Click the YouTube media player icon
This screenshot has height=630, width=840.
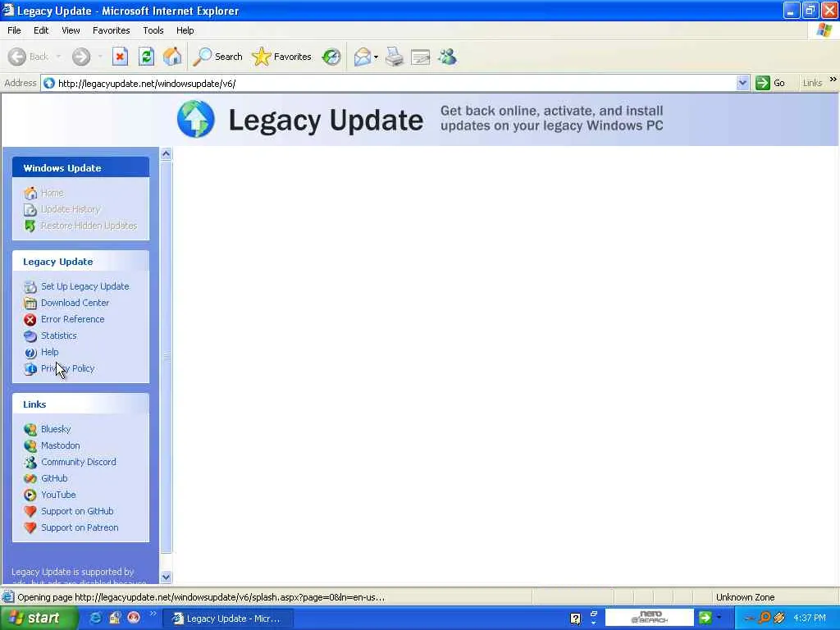(30, 495)
